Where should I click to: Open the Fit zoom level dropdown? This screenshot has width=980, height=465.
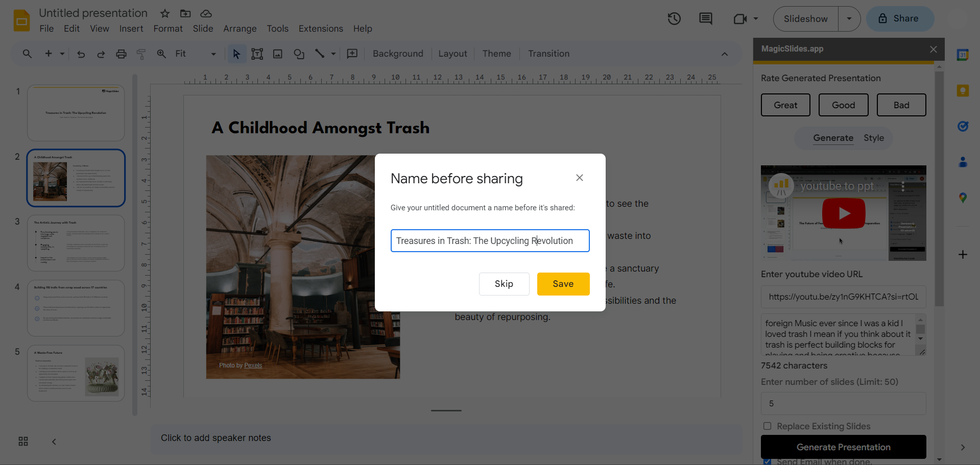(195, 54)
